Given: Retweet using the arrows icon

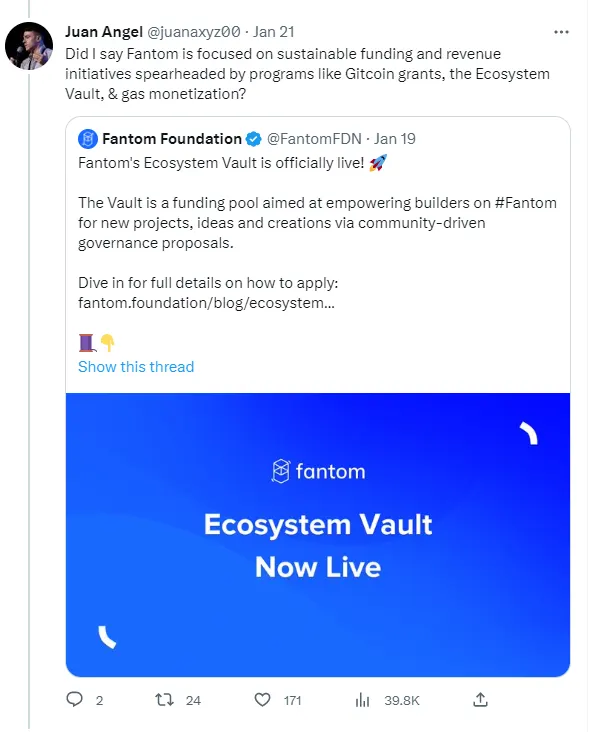Looking at the screenshot, I should click(x=164, y=700).
